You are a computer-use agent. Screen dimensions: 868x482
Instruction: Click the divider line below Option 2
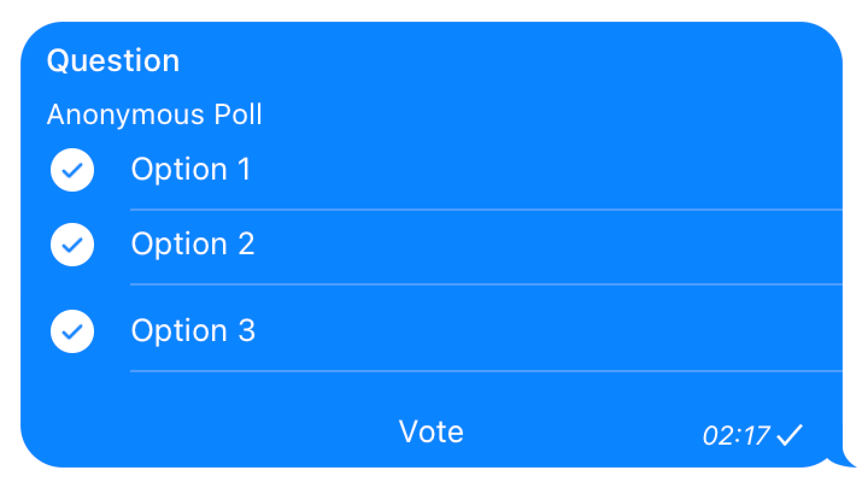482,284
